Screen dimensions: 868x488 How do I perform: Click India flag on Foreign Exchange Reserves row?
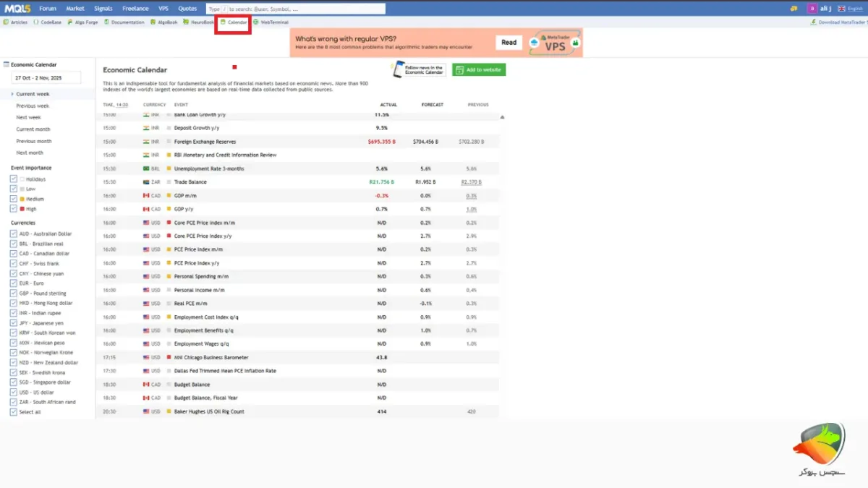[146, 142]
